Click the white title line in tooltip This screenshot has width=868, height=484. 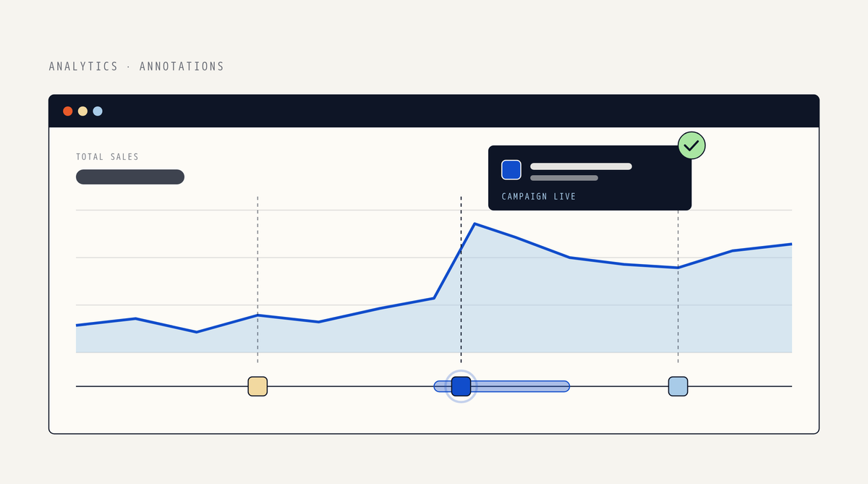point(581,166)
